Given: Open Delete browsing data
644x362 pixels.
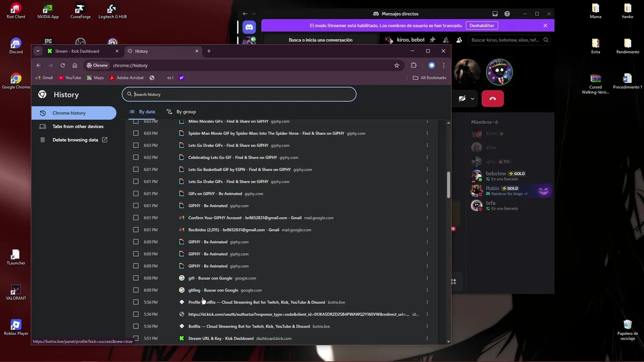Looking at the screenshot, I should click(x=73, y=140).
